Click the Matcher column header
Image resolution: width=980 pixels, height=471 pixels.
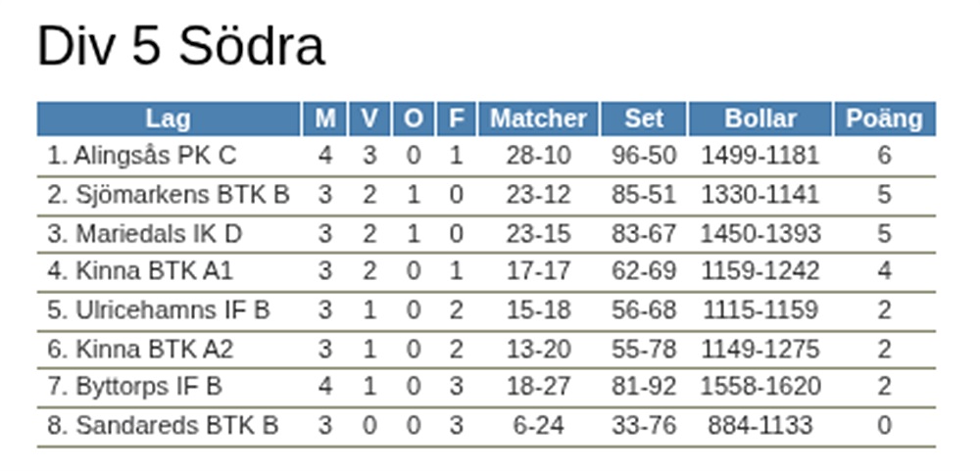(x=538, y=118)
